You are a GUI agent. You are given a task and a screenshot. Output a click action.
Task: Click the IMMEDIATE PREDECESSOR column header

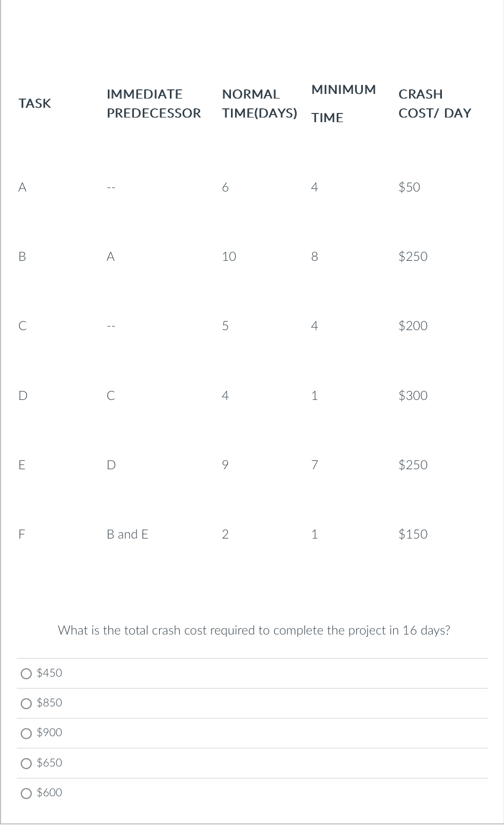pos(153,103)
